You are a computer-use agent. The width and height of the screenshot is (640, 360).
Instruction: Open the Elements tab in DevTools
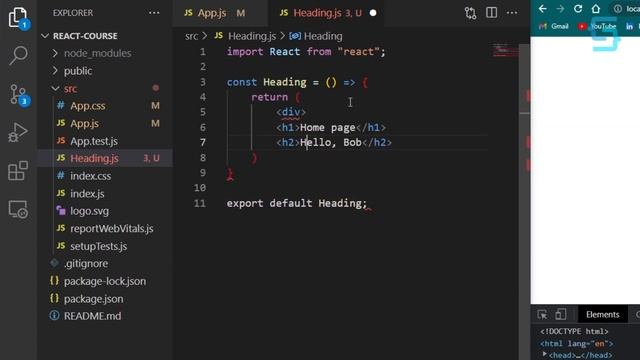click(x=602, y=314)
